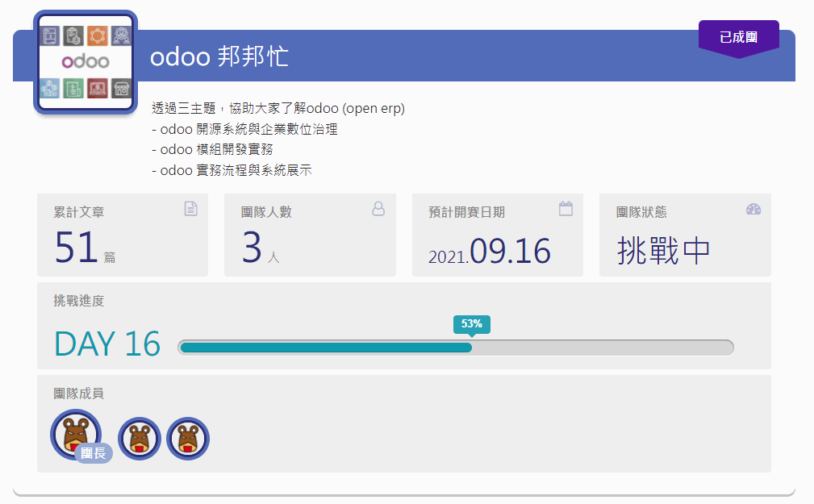Click the 已成團 ribbon badge
The width and height of the screenshot is (814, 504).
point(738,36)
